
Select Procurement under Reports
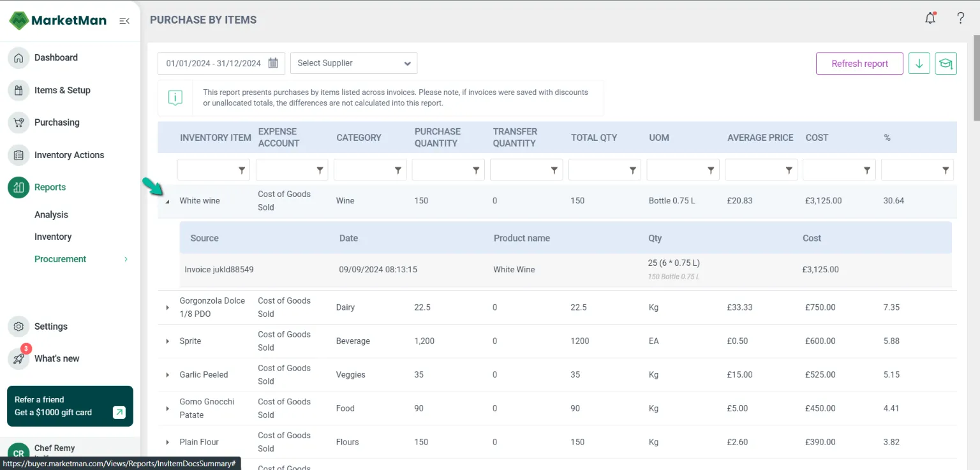click(x=60, y=259)
